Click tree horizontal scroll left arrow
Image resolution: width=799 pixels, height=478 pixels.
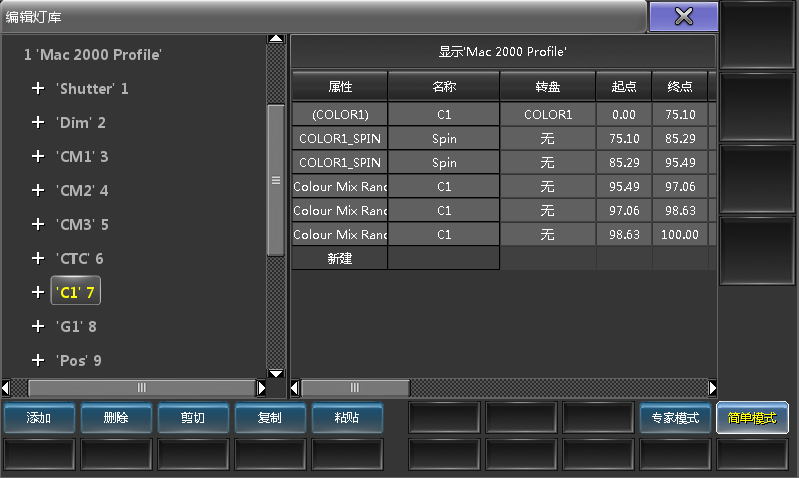6,388
